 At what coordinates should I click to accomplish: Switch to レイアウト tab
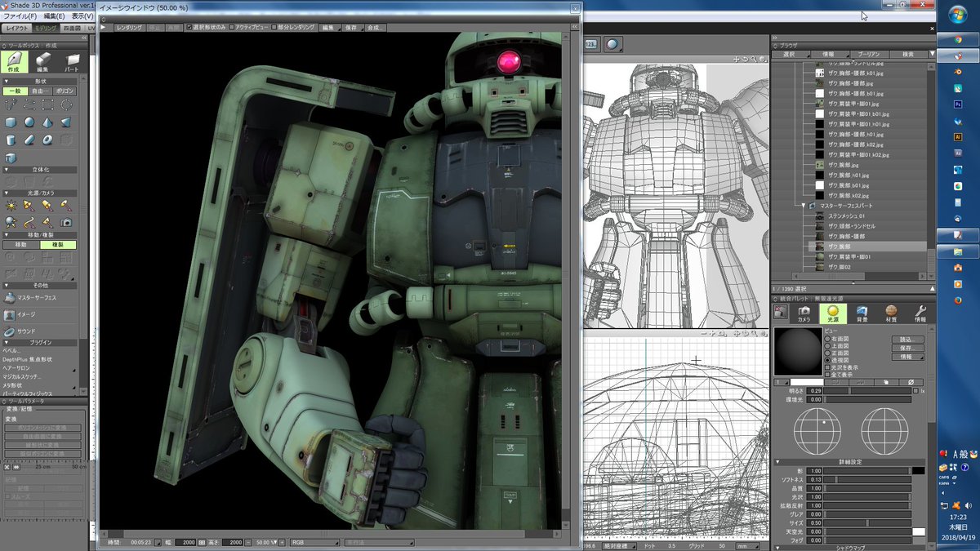(x=16, y=29)
